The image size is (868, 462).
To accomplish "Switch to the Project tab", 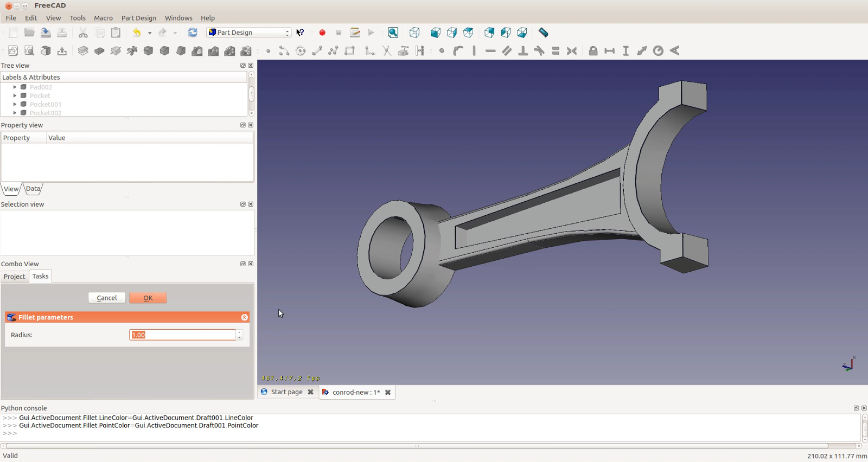I will [x=14, y=277].
